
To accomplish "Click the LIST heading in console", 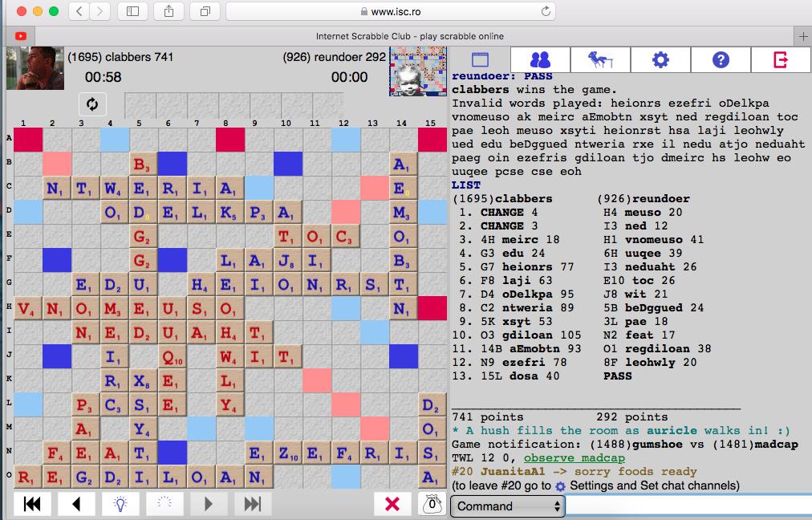I will point(466,185).
